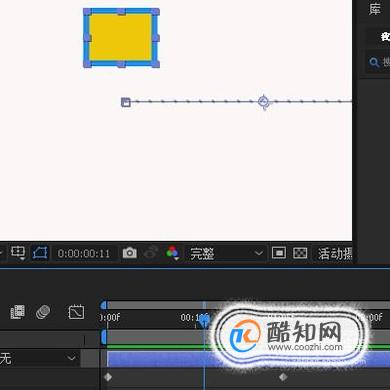Screen dimensions: 390x390
Task: Open the graph editor icon
Action: pos(76,312)
